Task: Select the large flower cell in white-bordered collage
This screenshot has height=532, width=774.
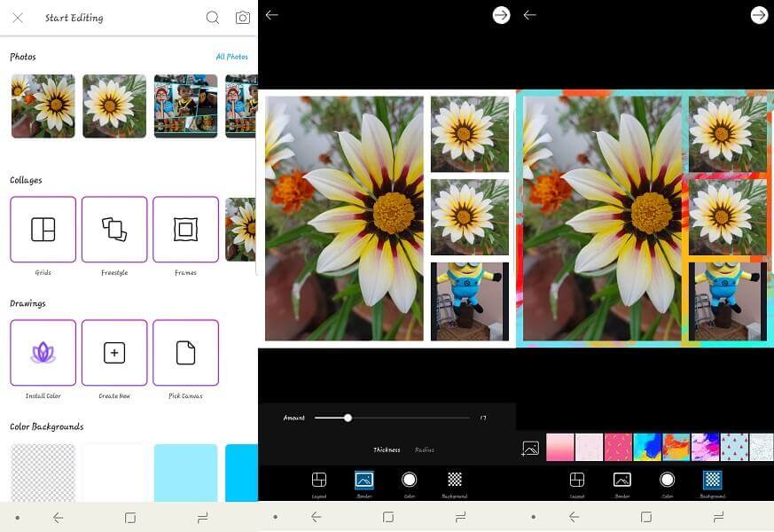Action: [344, 219]
